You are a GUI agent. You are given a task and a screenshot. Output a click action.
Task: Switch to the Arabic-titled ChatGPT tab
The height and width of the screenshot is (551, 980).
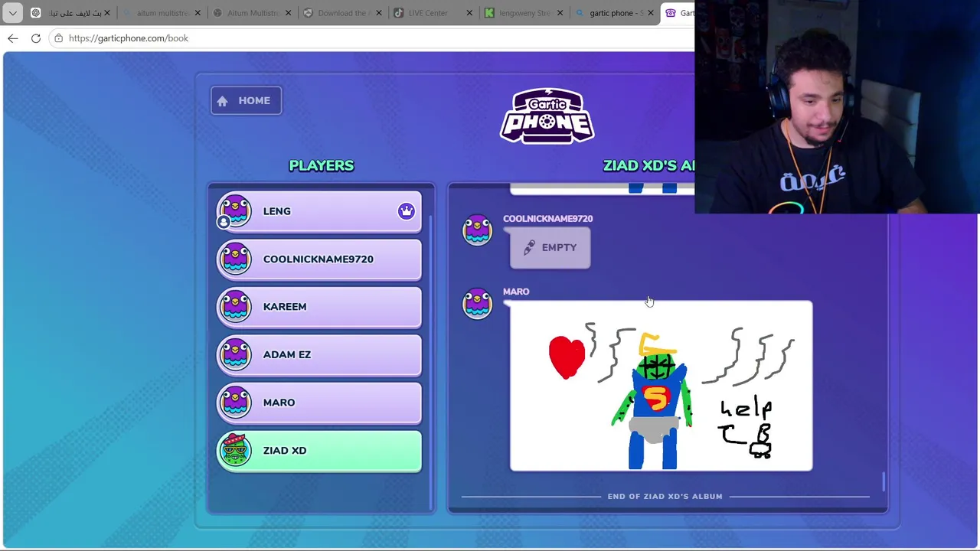[x=70, y=13]
